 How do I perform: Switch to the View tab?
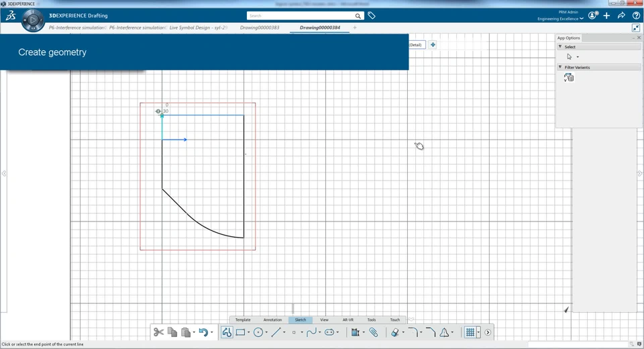324,320
